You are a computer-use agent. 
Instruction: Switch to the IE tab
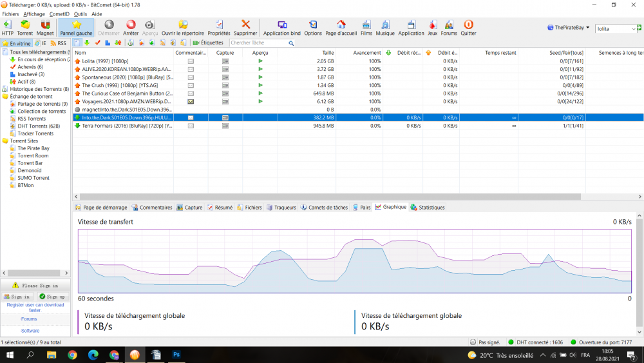click(40, 43)
